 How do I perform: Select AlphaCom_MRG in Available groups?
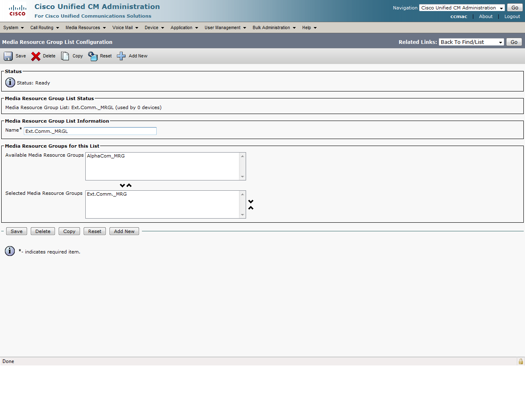pyautogui.click(x=106, y=156)
